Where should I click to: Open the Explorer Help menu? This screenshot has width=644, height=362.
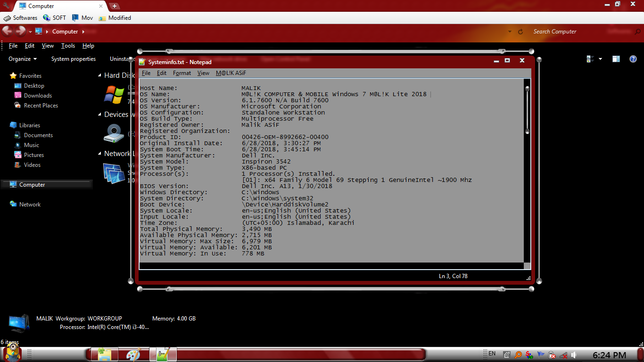[x=88, y=46]
